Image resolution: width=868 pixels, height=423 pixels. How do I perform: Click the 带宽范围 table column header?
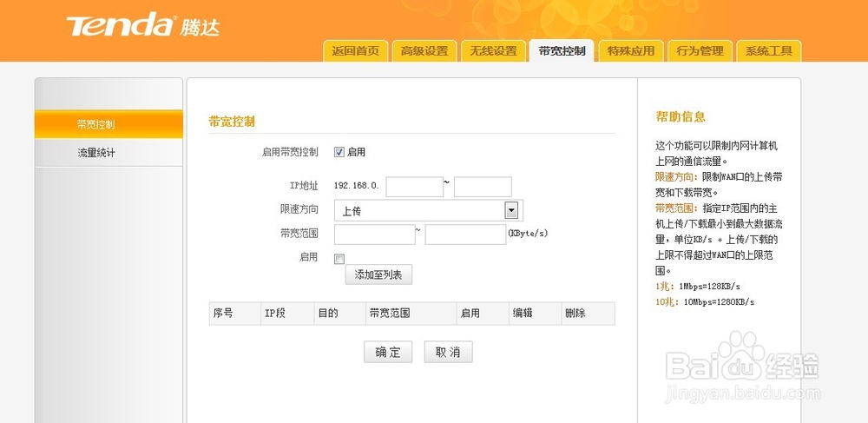[411, 314]
